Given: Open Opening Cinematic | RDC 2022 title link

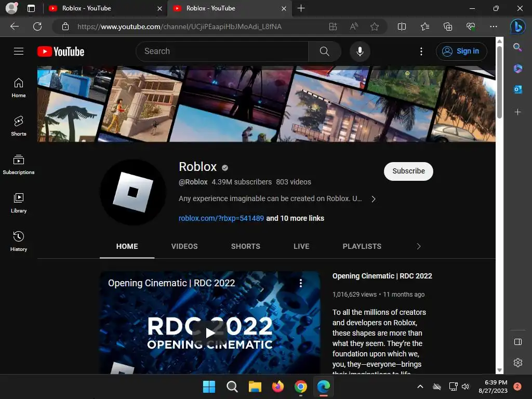Looking at the screenshot, I should tap(382, 276).
